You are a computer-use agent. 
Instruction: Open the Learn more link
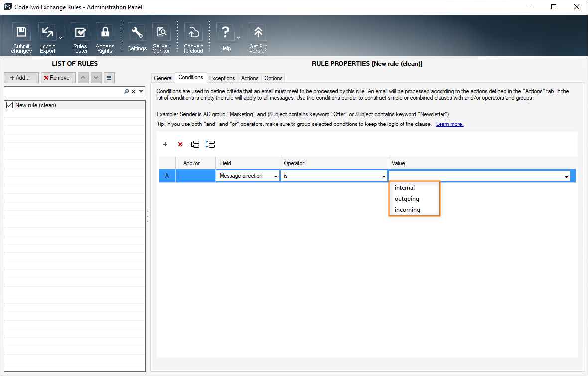point(449,124)
